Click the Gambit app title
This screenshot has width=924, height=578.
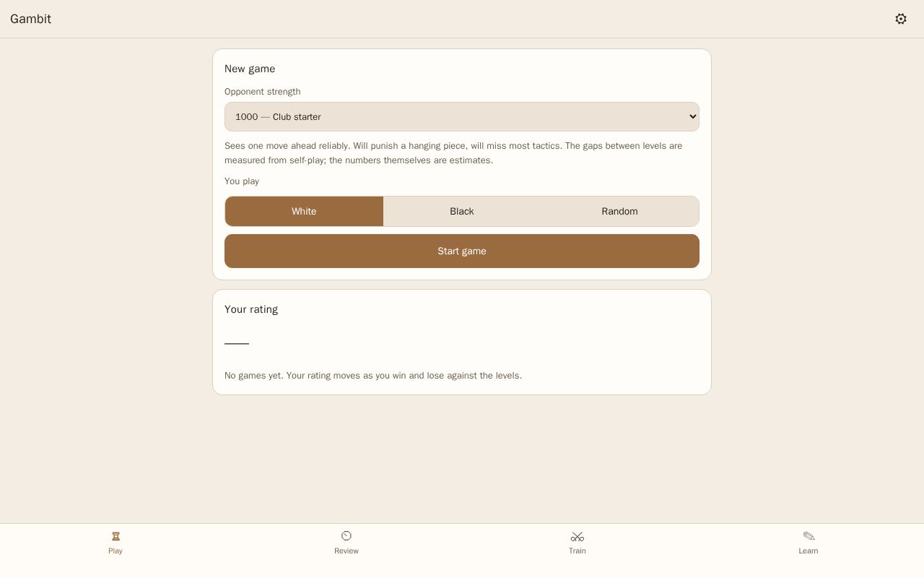tap(30, 19)
